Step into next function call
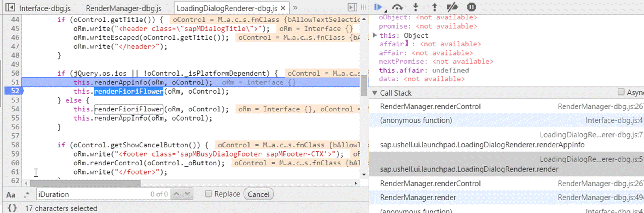The image size is (644, 213). [x=416, y=7]
